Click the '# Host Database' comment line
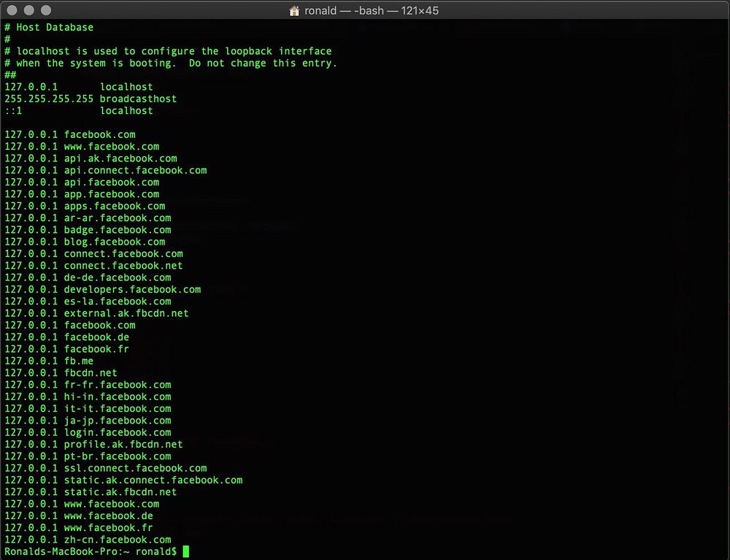This screenshot has height=560, width=730. tap(49, 28)
